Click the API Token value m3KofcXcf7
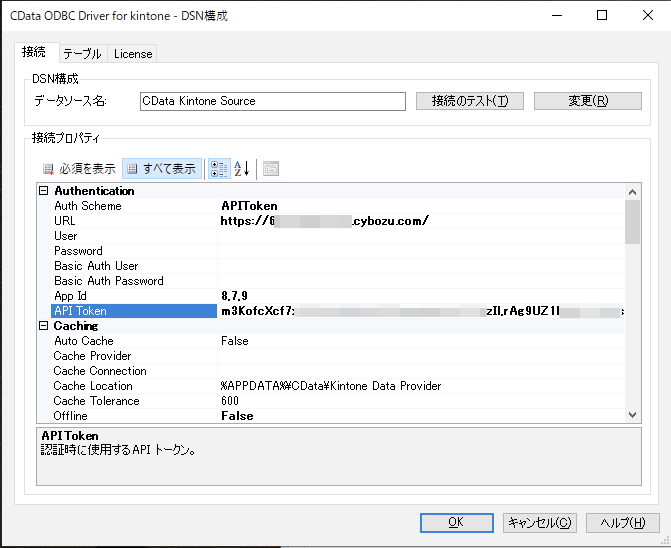 pos(422,311)
